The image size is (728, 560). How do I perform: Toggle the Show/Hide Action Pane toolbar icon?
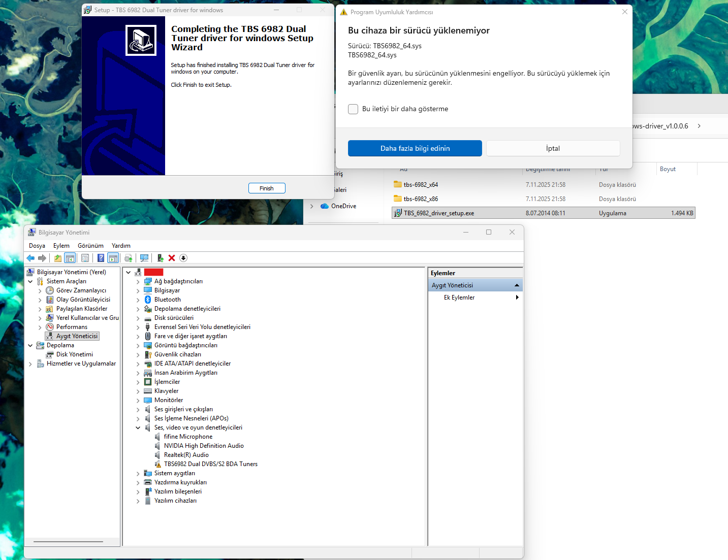(113, 258)
